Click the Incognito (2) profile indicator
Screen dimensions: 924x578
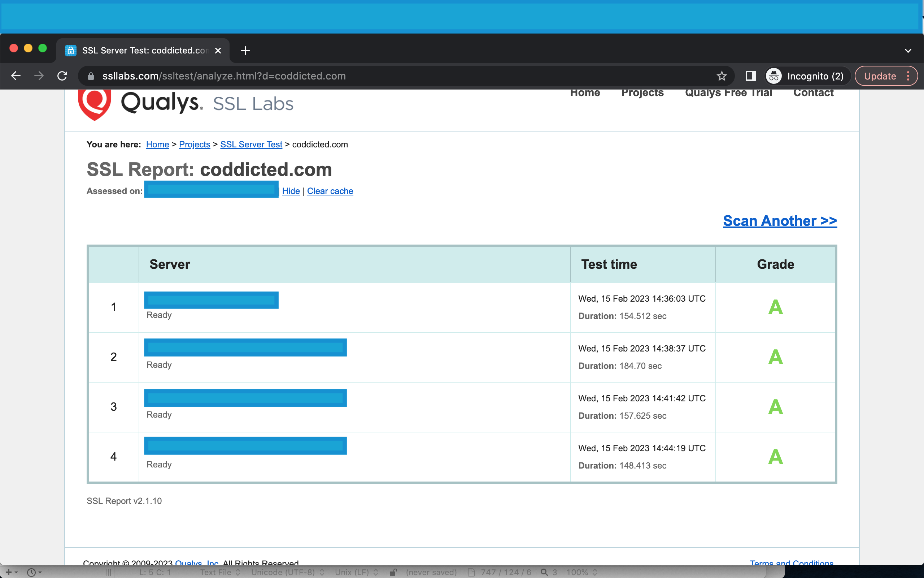pos(808,76)
